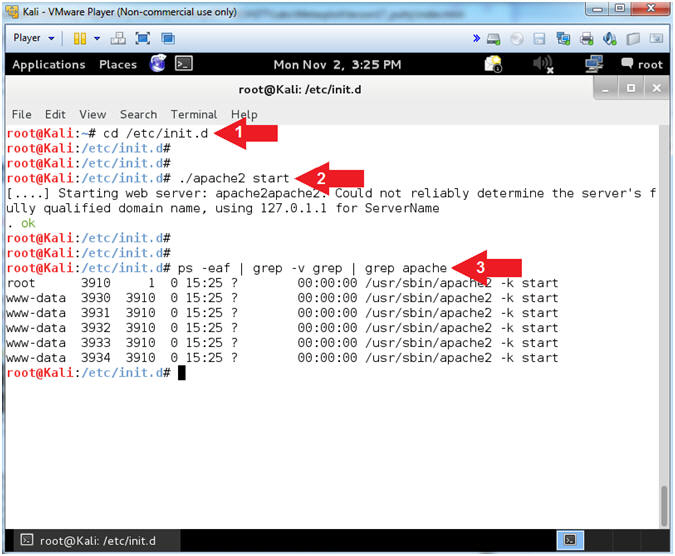Screen dimensions: 675x556
Task: Send Ctrl+Alt+Del to the virtual machine
Action: tap(118, 39)
